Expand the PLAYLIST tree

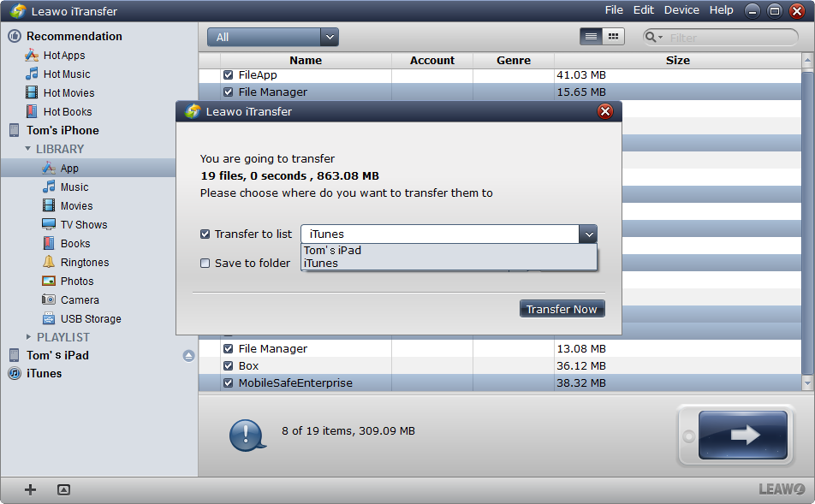[28, 336]
